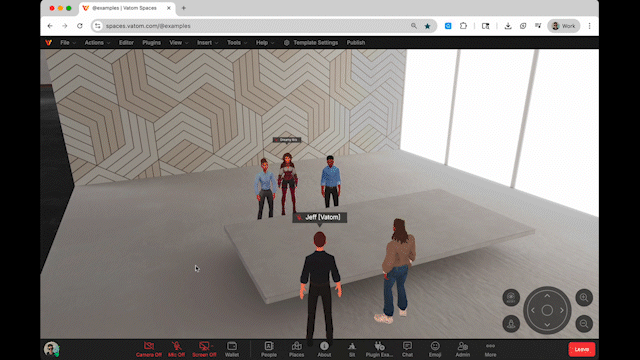Open the Admin panel
640x360 pixels.
(462, 349)
